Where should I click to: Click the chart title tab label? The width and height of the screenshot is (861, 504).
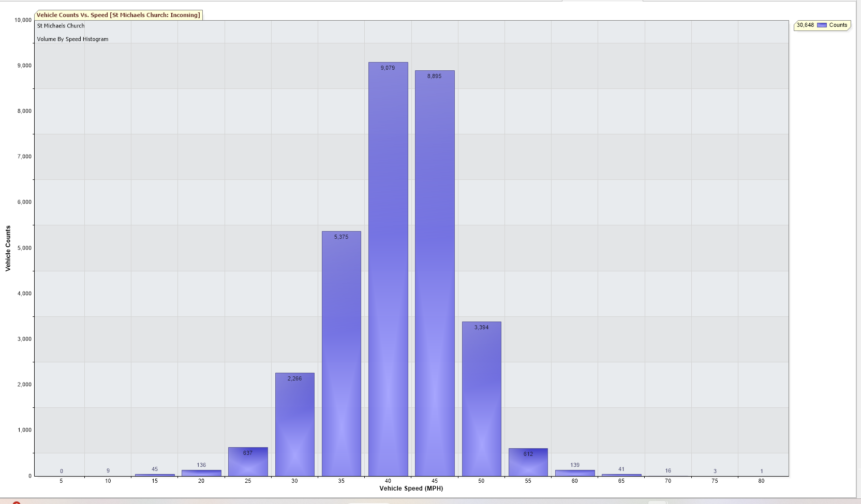coord(118,15)
